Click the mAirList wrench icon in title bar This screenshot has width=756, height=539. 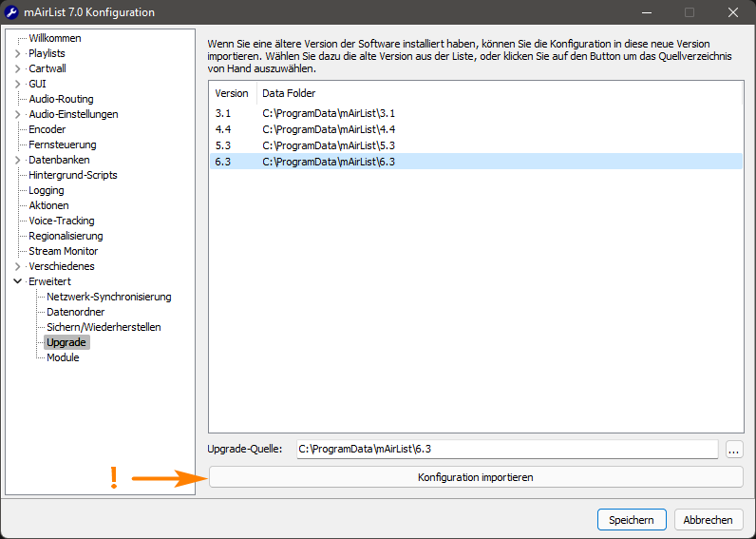(x=12, y=12)
